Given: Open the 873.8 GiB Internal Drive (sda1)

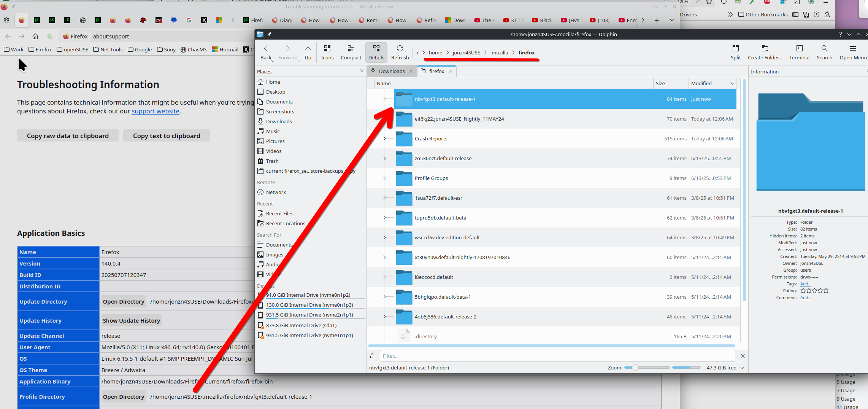Looking at the screenshot, I should pyautogui.click(x=301, y=325).
